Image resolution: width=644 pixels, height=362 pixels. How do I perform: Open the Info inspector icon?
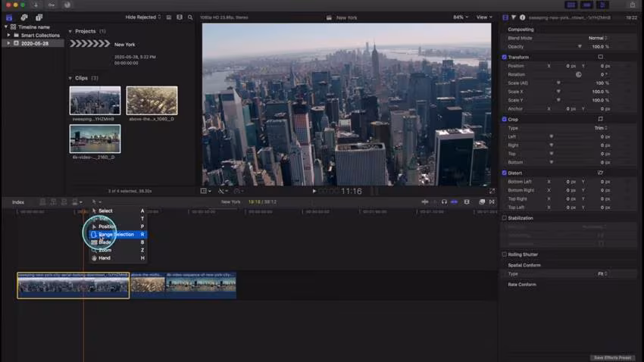523,17
